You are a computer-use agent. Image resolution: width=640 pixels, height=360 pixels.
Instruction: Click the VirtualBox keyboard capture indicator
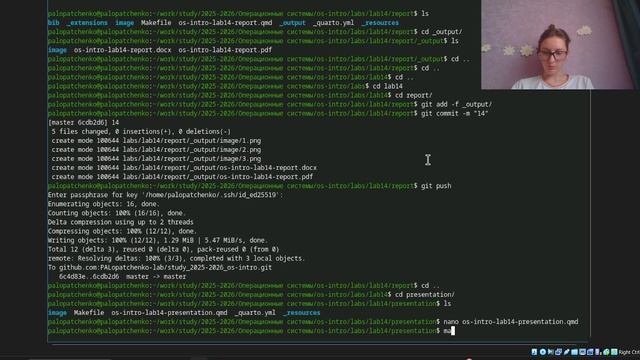tap(614, 352)
